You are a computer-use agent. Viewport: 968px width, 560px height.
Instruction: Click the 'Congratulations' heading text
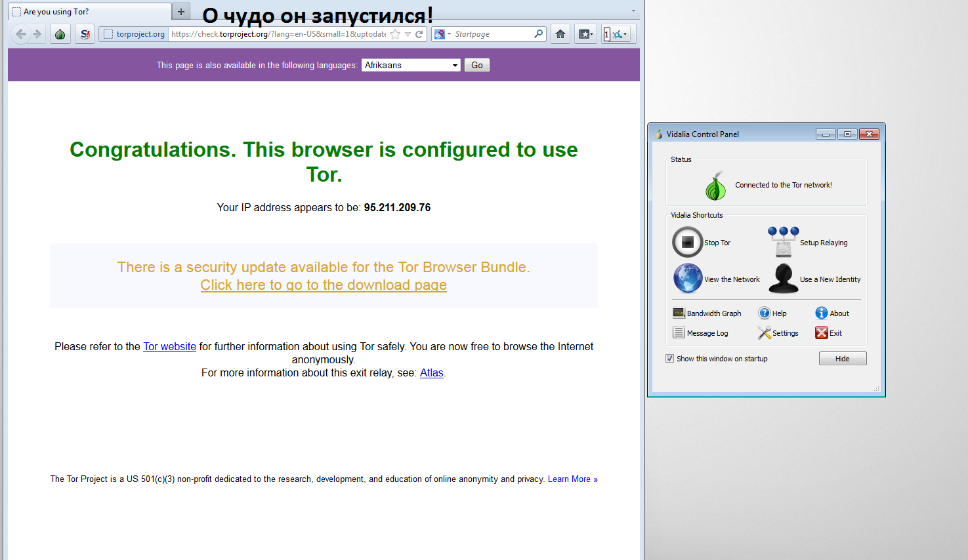coord(324,162)
